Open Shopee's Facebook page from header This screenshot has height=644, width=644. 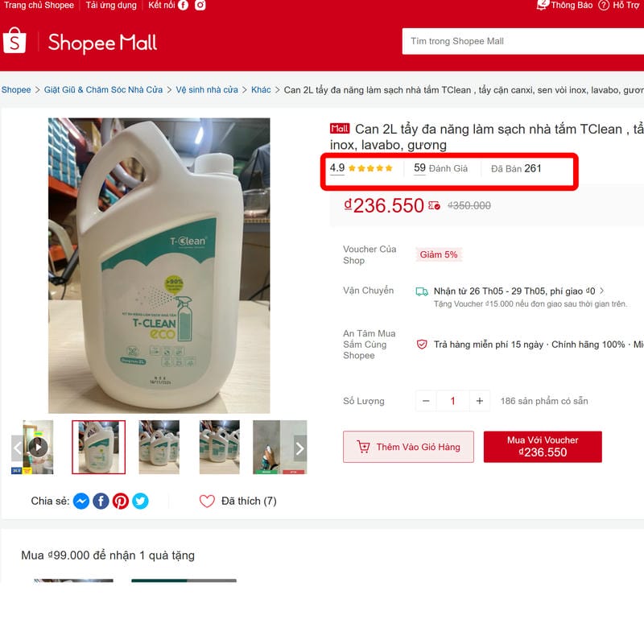[x=184, y=5]
